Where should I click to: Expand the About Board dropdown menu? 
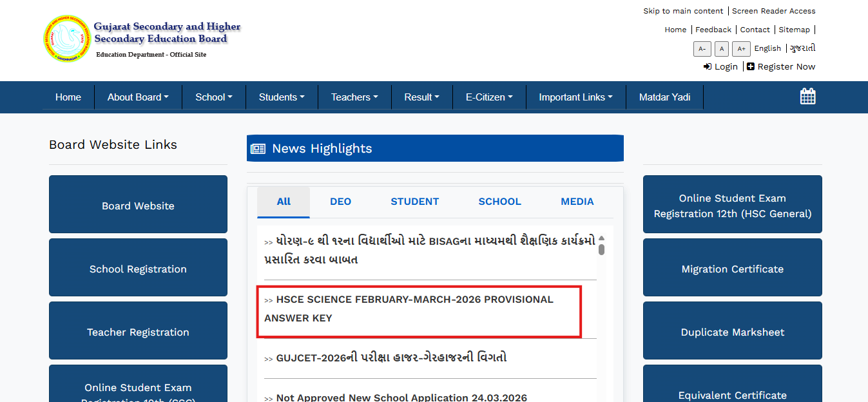[x=138, y=97]
